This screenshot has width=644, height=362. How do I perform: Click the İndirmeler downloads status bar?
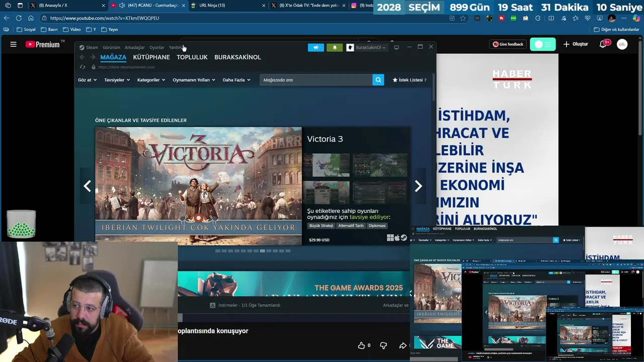point(246,305)
